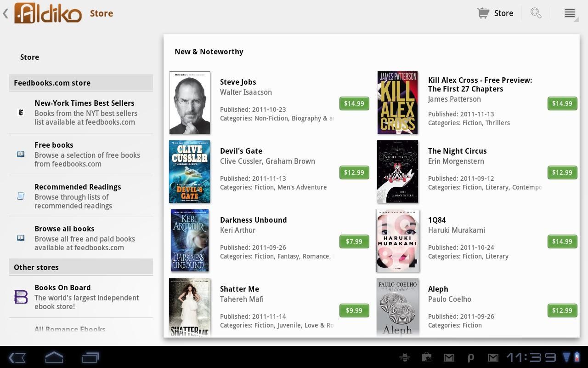The width and height of the screenshot is (588, 368).
Task: View the 1Q84 book cover
Action: pos(397,240)
